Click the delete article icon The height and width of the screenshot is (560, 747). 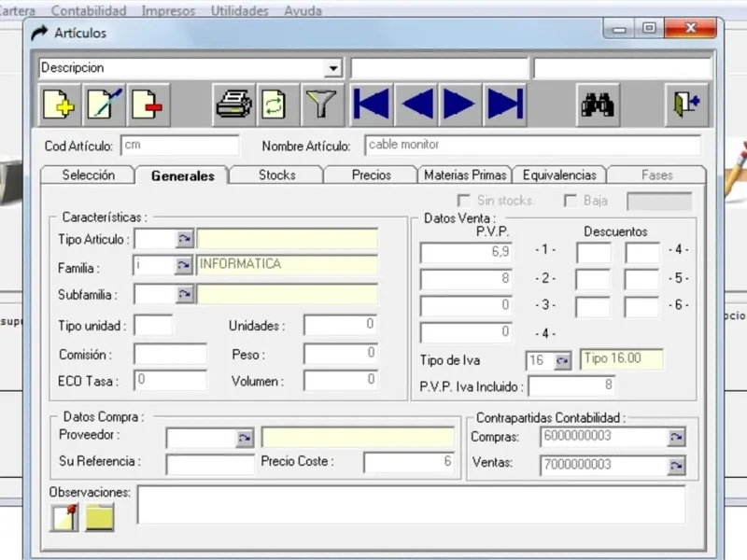[x=148, y=105]
